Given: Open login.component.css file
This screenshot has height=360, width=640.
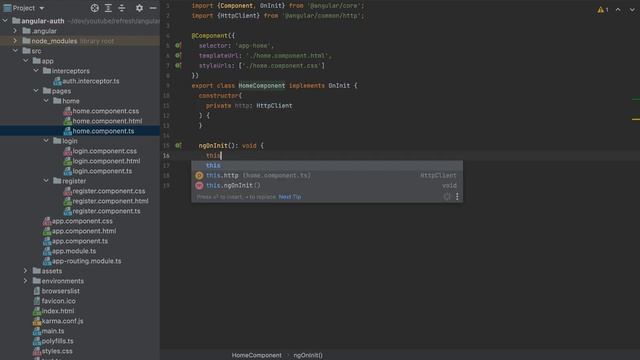Looking at the screenshot, I should click(104, 151).
